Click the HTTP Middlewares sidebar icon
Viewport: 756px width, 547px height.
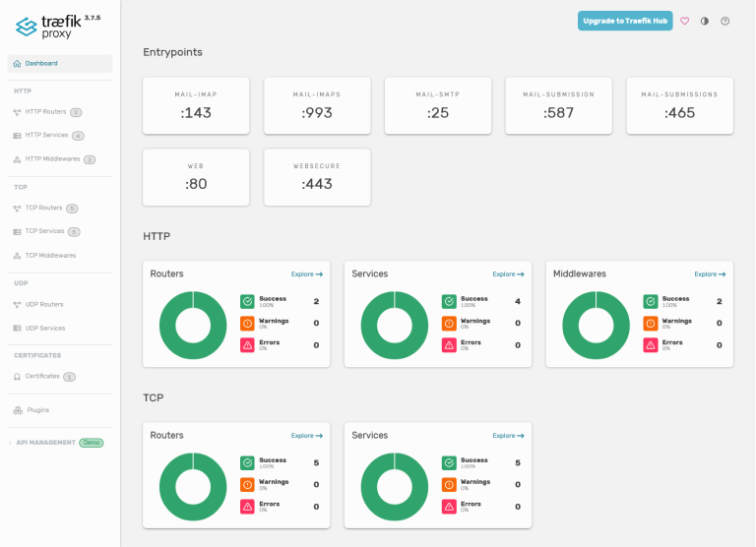coord(17,159)
